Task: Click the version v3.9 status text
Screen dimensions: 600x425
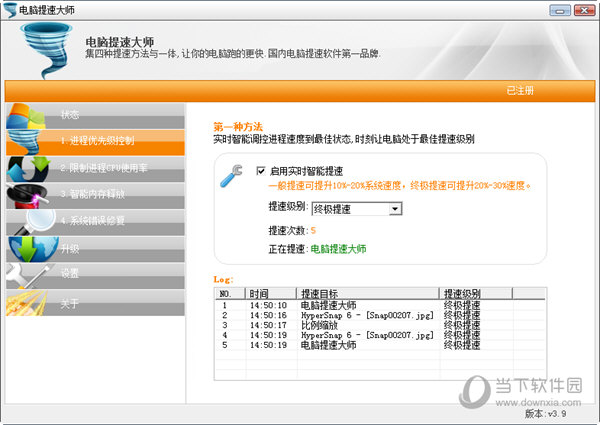Action: (x=545, y=414)
